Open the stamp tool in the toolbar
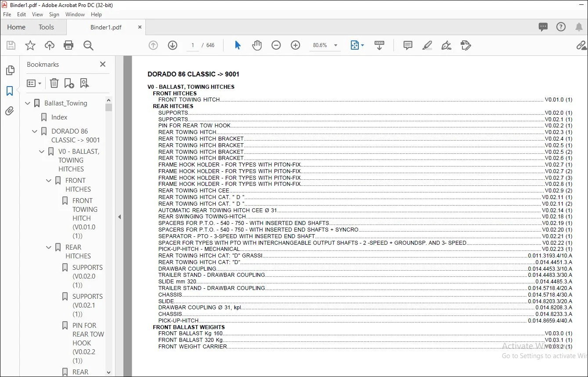This screenshot has width=588, height=377. (466, 45)
